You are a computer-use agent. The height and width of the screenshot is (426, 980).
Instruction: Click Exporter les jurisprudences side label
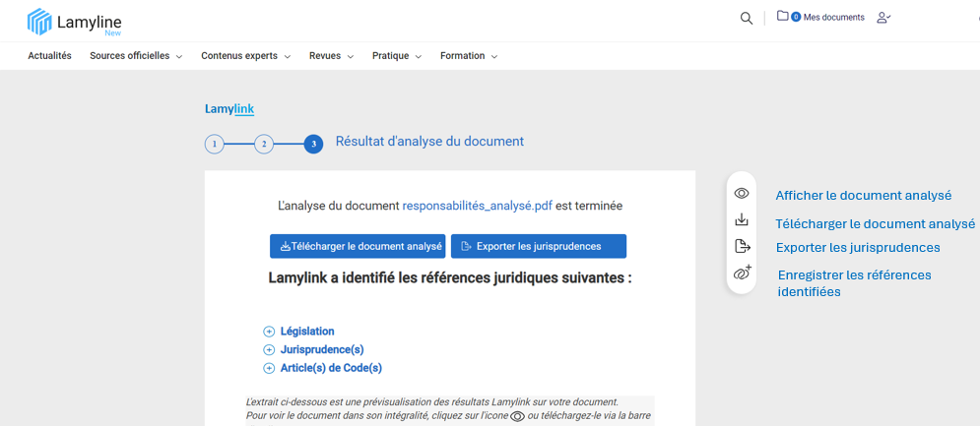tap(858, 247)
